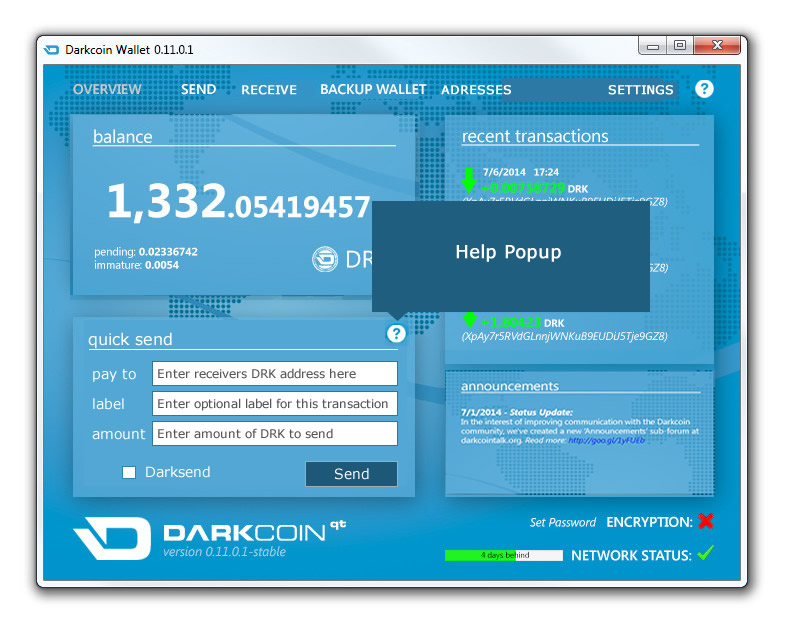The height and width of the screenshot is (624, 786).
Task: Focus the optional label input field
Action: pyautogui.click(x=275, y=403)
